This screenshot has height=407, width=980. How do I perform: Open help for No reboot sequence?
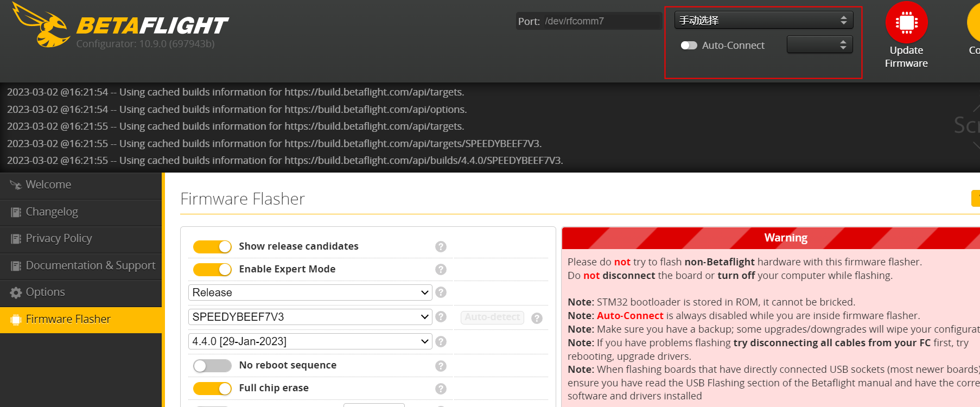(x=441, y=366)
